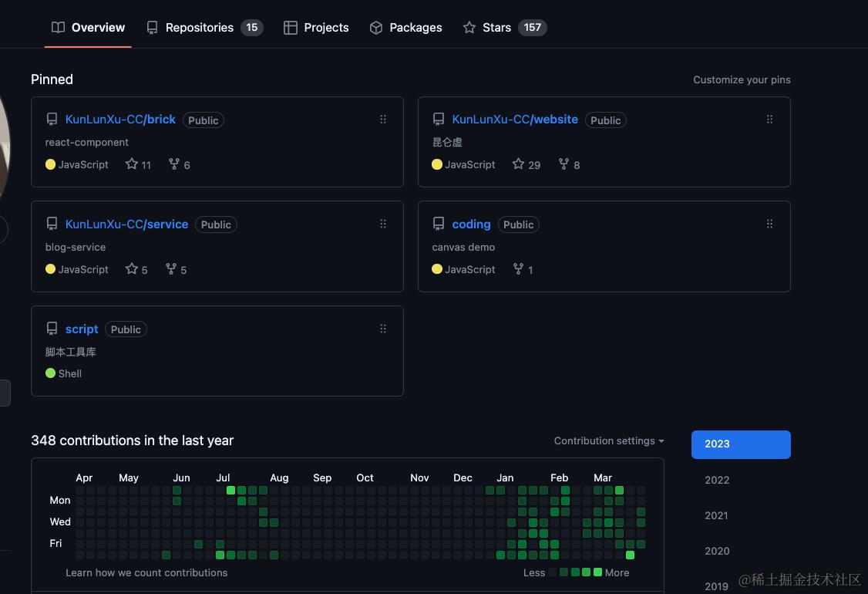Image resolution: width=868 pixels, height=594 pixels.
Task: Click the react-component description text
Action: (87, 143)
